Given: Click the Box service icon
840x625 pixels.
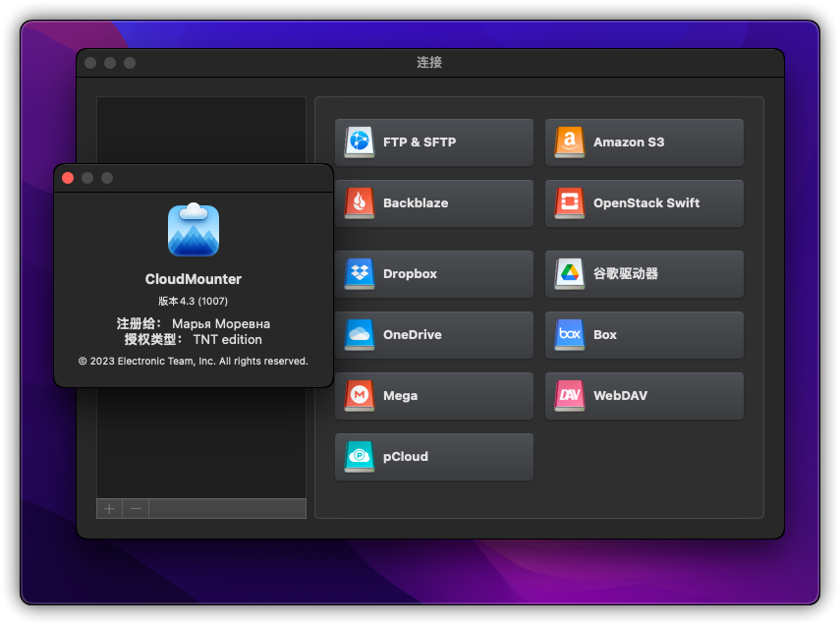Looking at the screenshot, I should coord(569,335).
